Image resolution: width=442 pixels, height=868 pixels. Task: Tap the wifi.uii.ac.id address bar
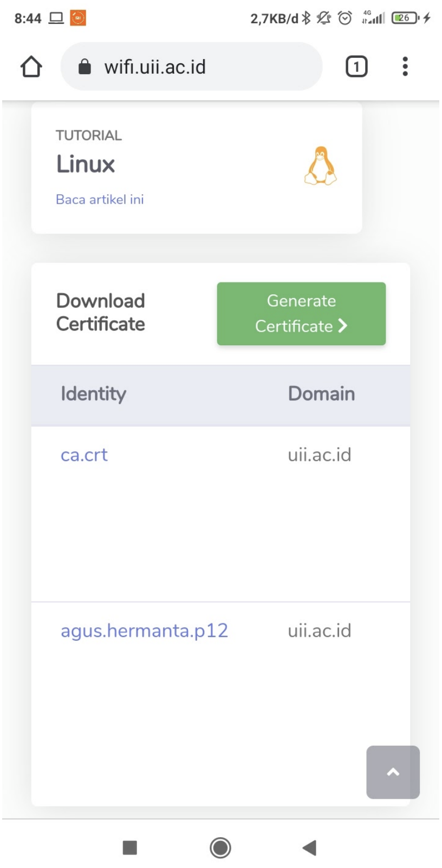tap(191, 67)
